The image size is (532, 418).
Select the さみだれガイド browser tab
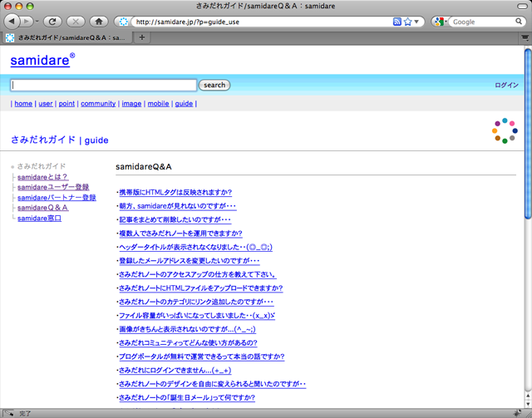66,37
